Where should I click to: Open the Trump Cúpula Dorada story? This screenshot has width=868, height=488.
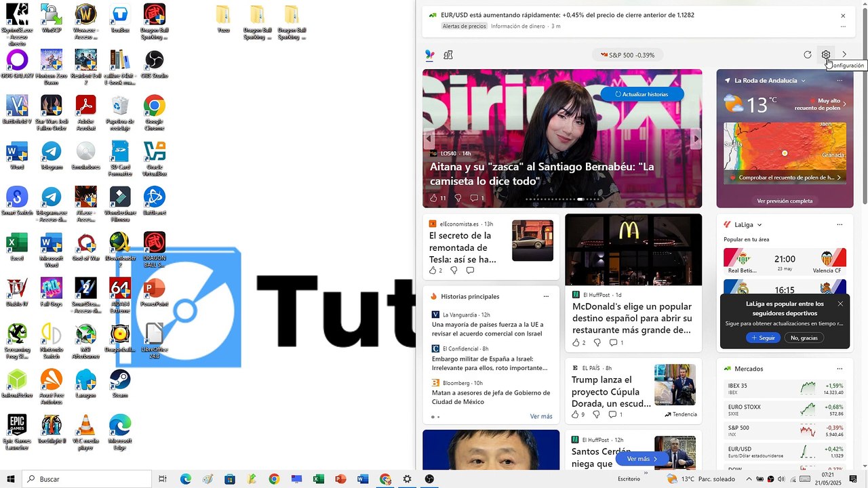coord(610,392)
